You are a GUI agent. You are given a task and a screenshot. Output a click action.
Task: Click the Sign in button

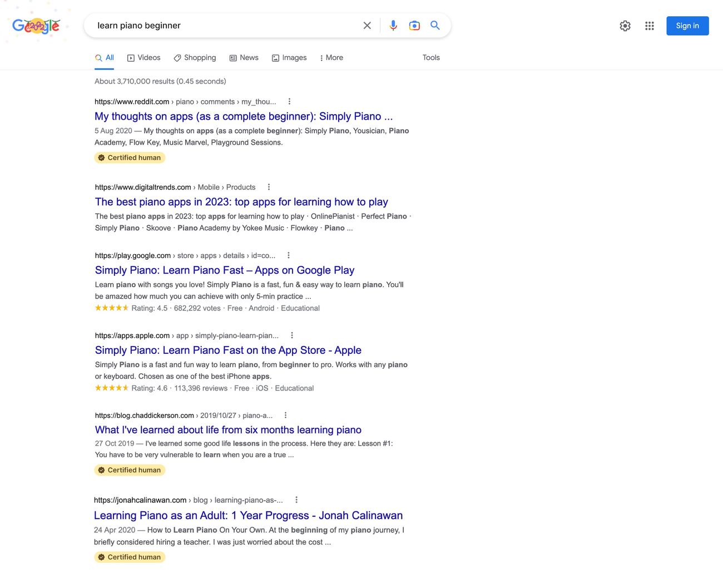(687, 26)
